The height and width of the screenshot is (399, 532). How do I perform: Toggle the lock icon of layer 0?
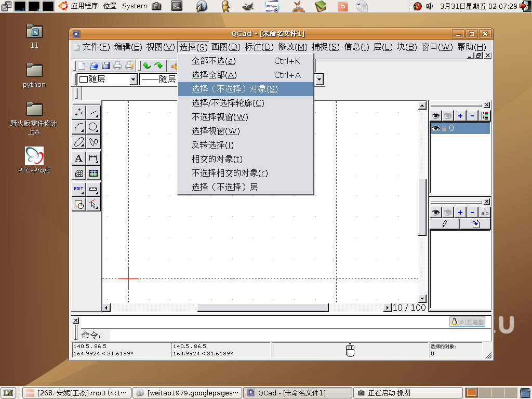444,129
